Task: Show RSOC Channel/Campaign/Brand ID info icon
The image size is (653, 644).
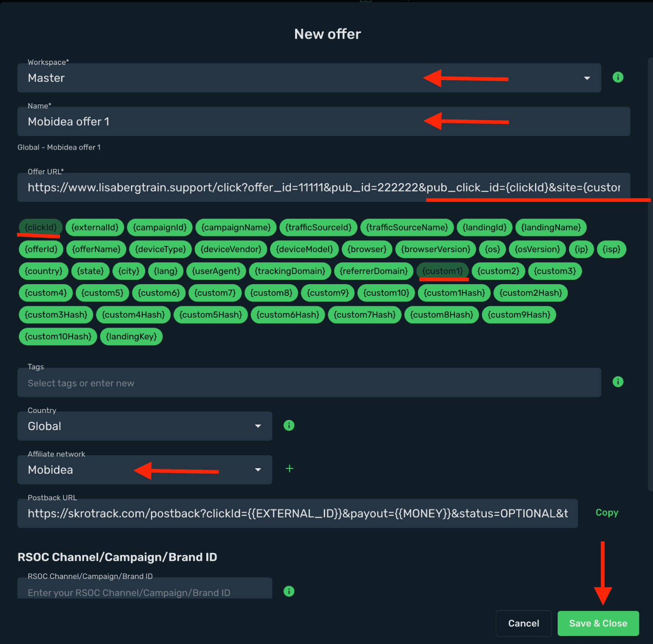Action: click(289, 591)
